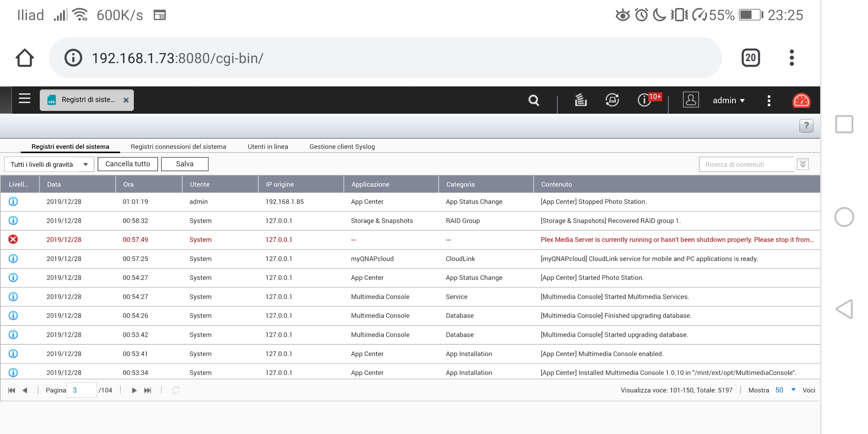
Task: Jump to the last log page
Action: click(148, 390)
